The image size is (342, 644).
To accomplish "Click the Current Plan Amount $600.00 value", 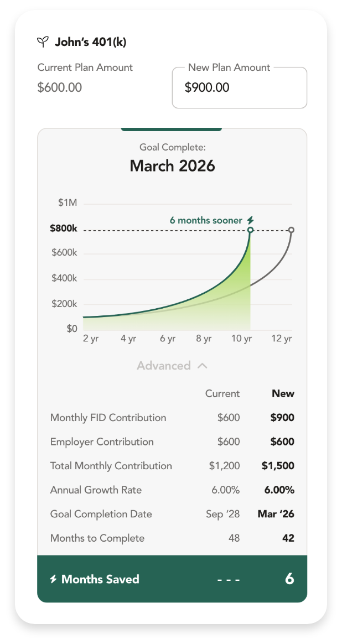I will [60, 87].
